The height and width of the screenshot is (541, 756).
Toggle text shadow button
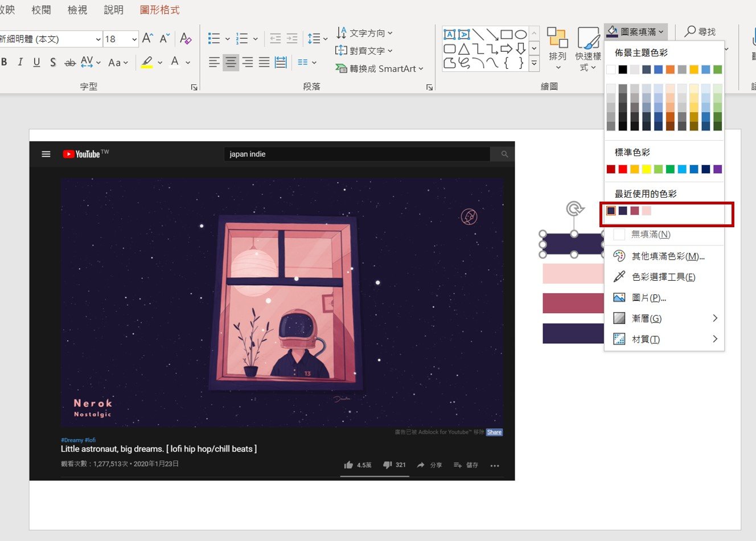(53, 62)
